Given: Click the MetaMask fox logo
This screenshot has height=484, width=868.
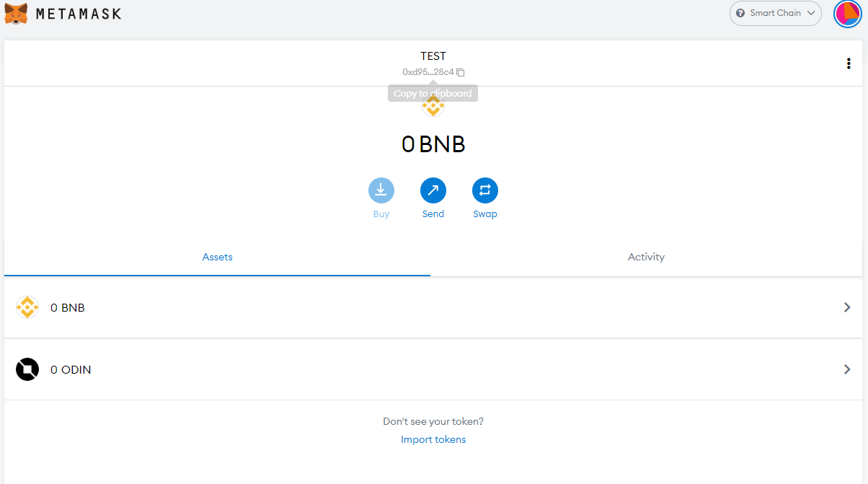Looking at the screenshot, I should pyautogui.click(x=16, y=13).
